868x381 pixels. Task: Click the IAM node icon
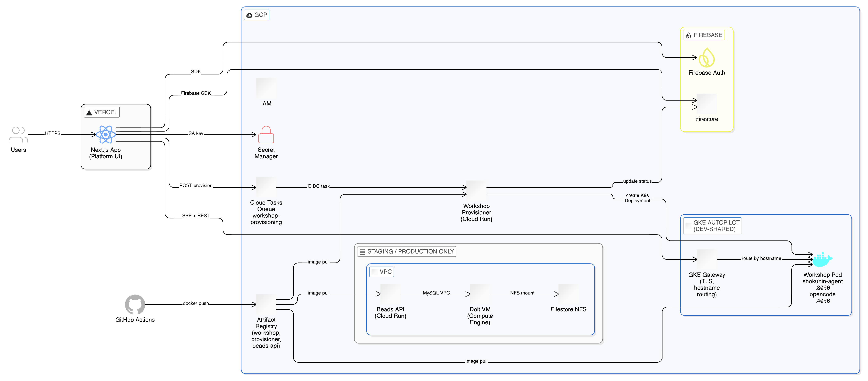(x=266, y=88)
